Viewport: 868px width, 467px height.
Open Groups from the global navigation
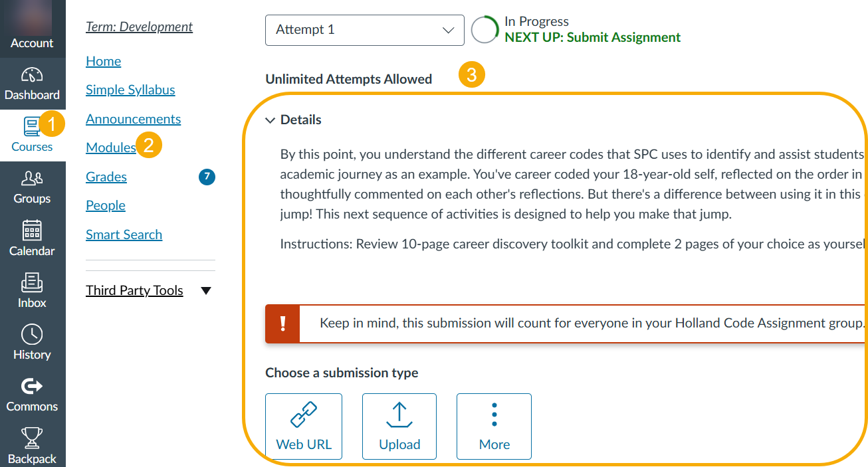point(32,187)
